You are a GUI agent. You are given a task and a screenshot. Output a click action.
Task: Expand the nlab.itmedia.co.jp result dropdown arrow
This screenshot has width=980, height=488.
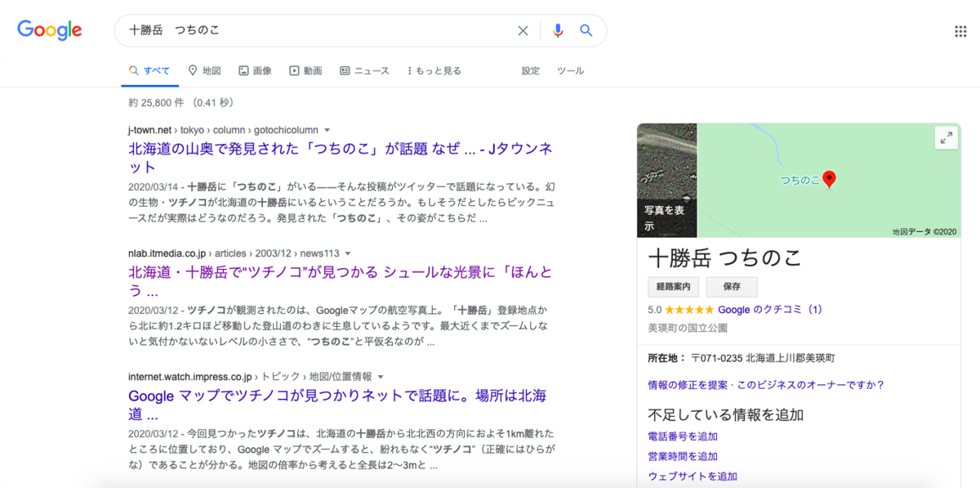point(348,253)
